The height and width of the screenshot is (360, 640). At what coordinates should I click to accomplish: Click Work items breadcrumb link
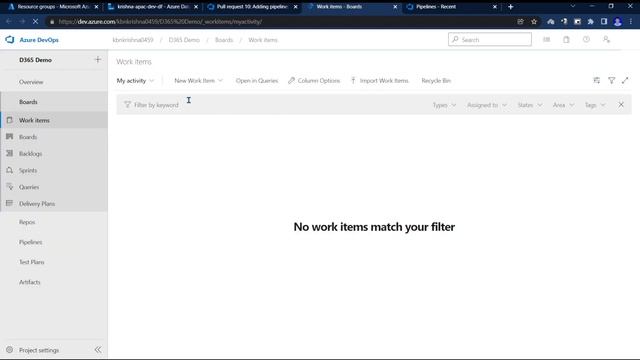click(263, 40)
